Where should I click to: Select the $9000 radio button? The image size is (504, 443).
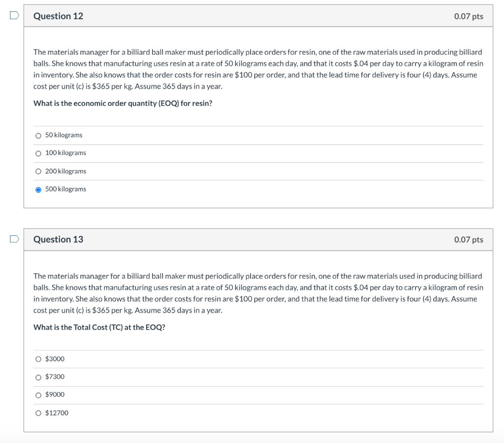(x=38, y=395)
